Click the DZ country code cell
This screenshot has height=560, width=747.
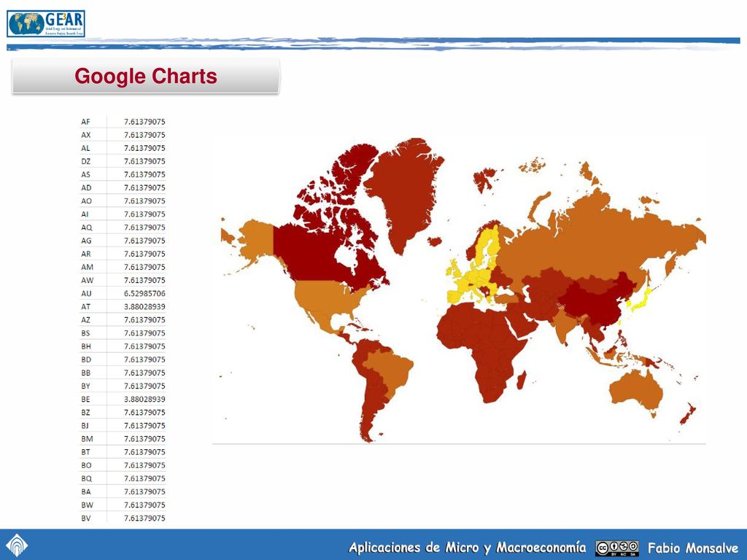coord(86,161)
